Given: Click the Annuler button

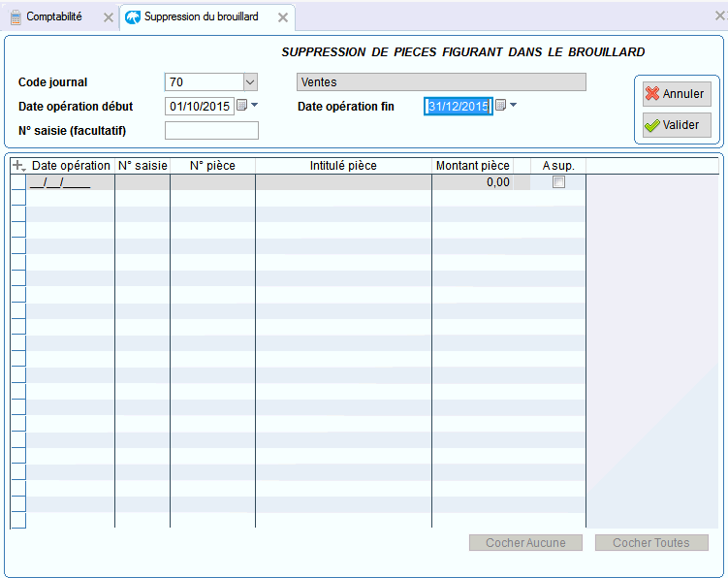Looking at the screenshot, I should 677,94.
